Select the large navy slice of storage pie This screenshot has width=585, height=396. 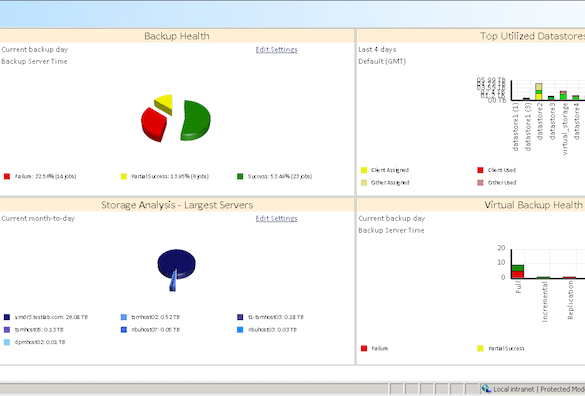click(x=176, y=263)
